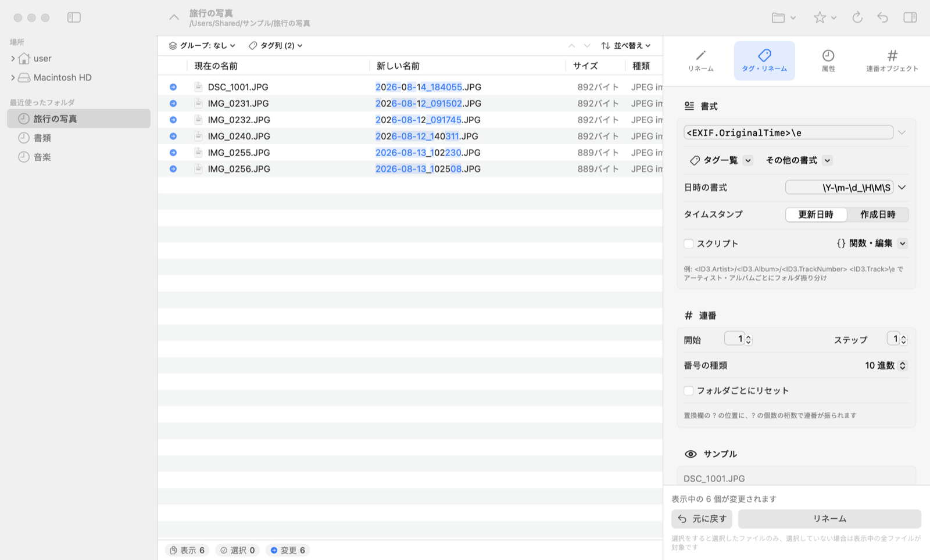Switch to the 属性 clock tab
930x560 pixels.
click(x=828, y=60)
